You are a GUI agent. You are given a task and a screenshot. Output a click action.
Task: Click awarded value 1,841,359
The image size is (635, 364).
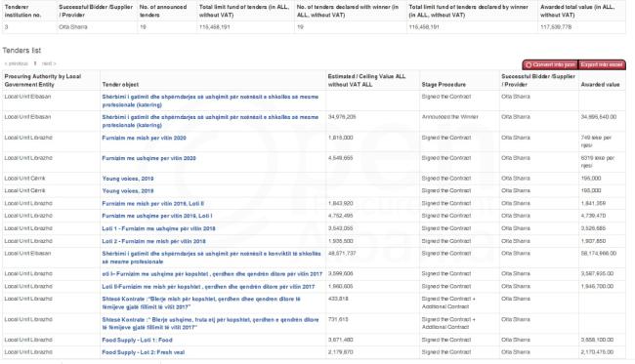593,203
